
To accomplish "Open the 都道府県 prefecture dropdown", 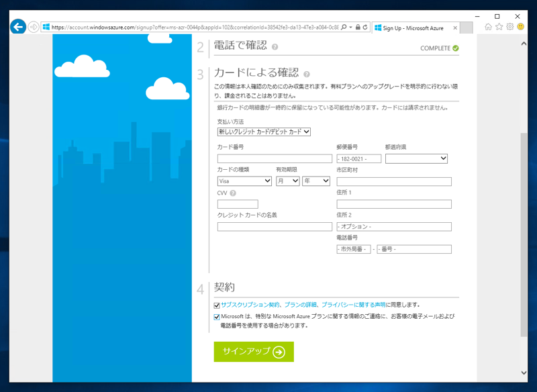I will click(x=416, y=158).
